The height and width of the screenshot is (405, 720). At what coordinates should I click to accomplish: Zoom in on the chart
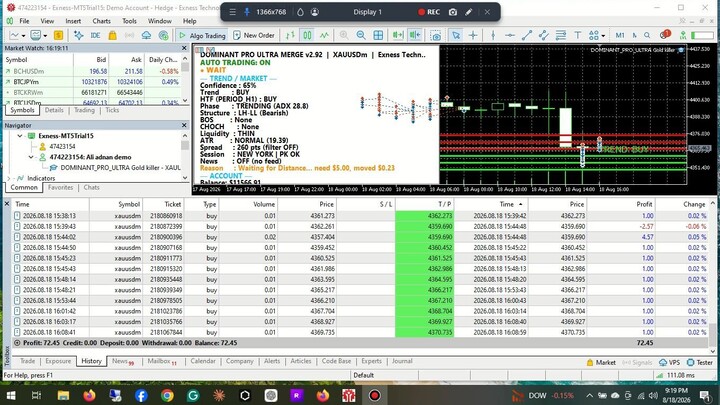pos(344,35)
